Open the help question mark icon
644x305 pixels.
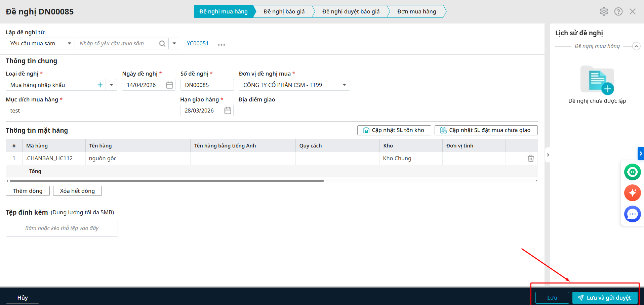(618, 11)
